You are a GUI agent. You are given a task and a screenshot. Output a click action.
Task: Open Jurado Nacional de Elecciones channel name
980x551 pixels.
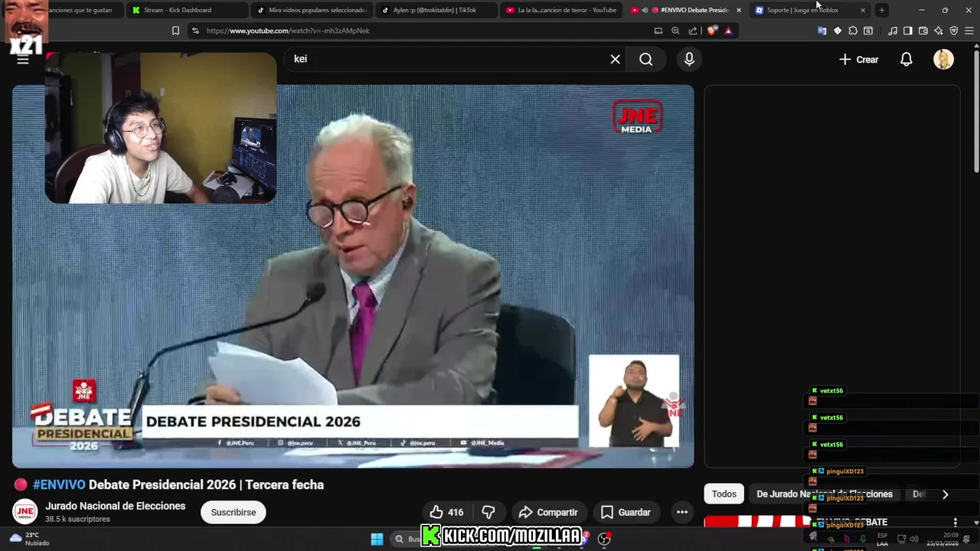pos(115,506)
